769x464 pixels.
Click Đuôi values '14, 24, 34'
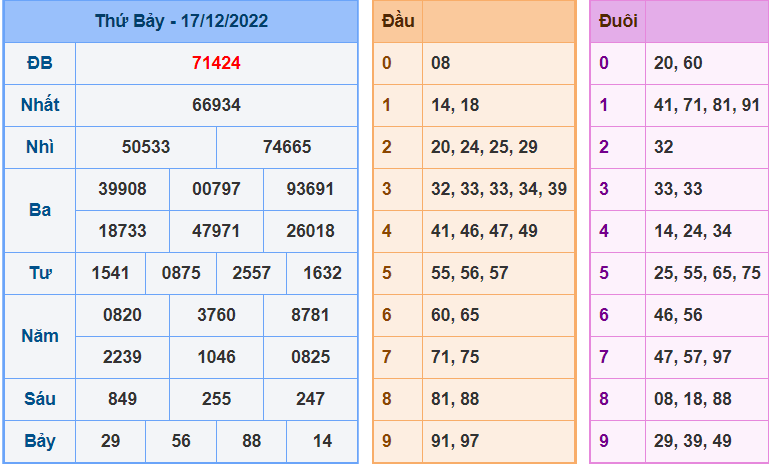coord(692,231)
